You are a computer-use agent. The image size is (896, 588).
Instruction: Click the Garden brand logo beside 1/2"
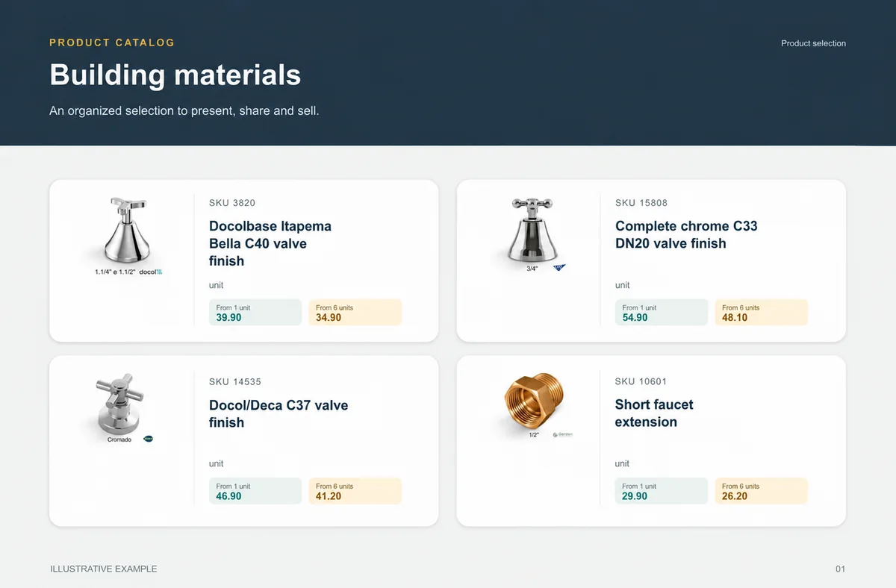click(562, 434)
